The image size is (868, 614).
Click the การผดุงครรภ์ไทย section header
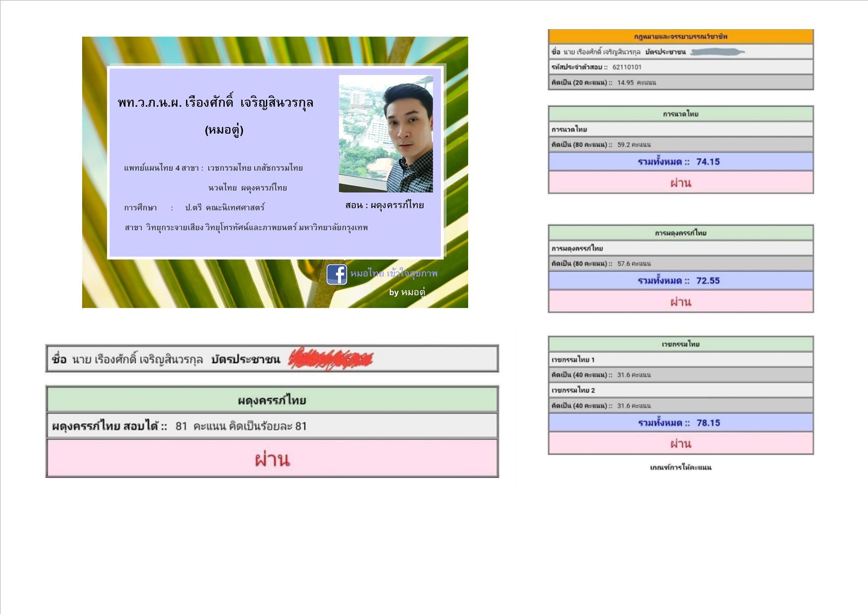click(x=680, y=233)
